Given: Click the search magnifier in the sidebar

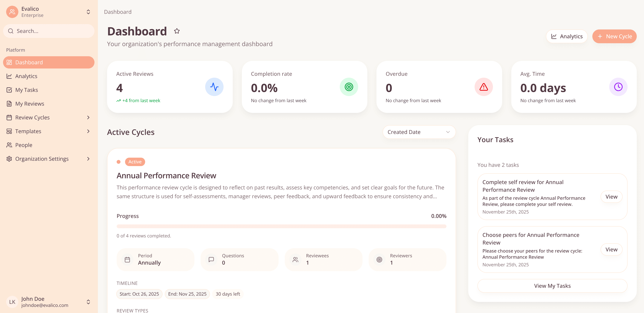Looking at the screenshot, I should tap(11, 31).
